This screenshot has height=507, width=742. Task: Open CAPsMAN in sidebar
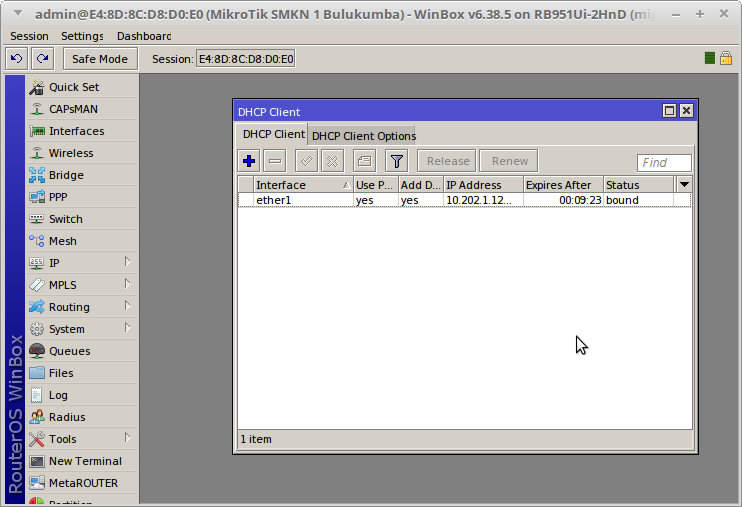coord(82,109)
